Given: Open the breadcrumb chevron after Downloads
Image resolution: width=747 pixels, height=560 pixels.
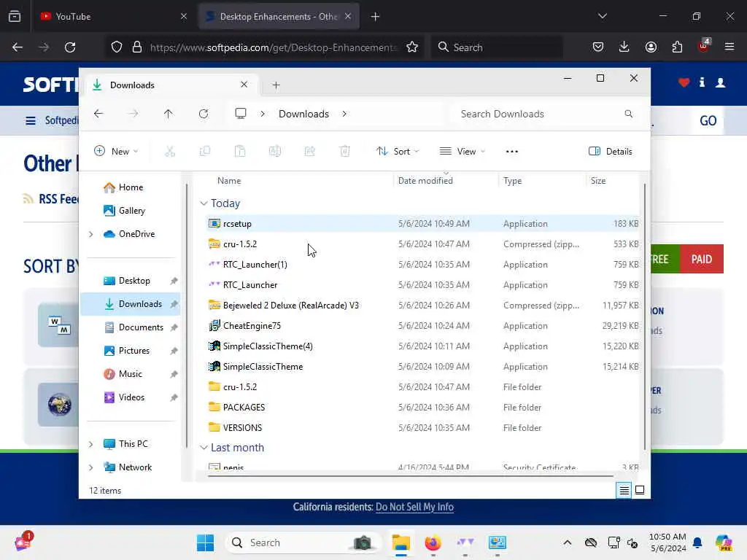Looking at the screenshot, I should coord(344,114).
